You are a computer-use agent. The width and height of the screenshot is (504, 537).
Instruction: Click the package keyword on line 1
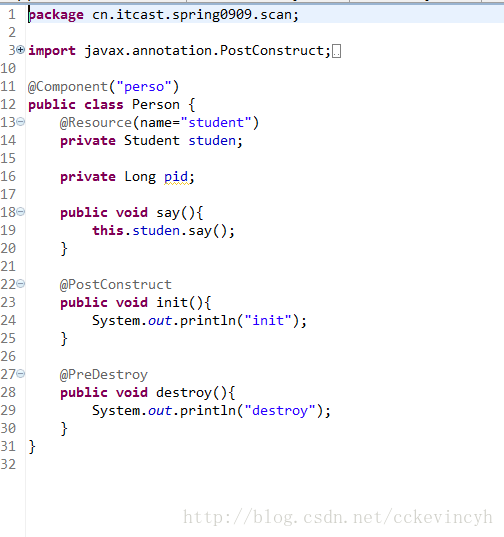pyautogui.click(x=56, y=15)
